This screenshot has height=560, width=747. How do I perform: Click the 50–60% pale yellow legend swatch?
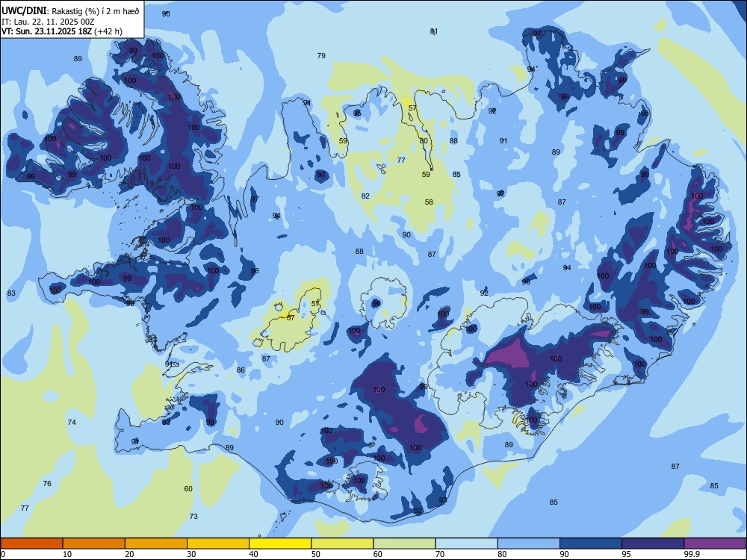[x=342, y=544]
